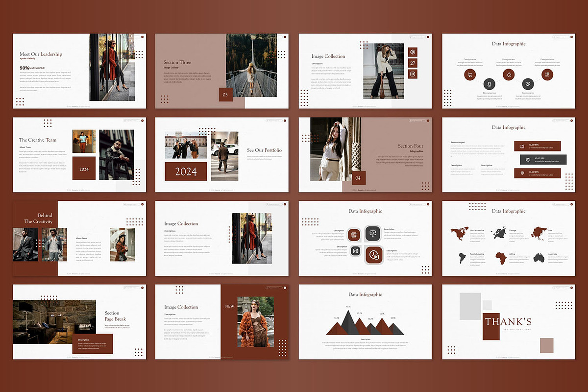Viewport: 588px width, 392px height.
Task: Select the North America map icon
Action: (459, 234)
